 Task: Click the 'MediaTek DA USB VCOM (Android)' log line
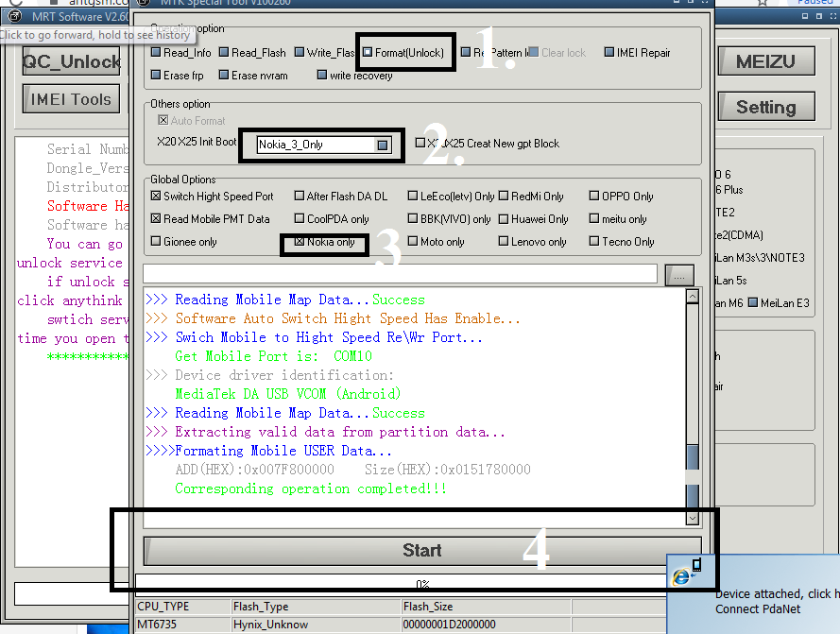287,394
